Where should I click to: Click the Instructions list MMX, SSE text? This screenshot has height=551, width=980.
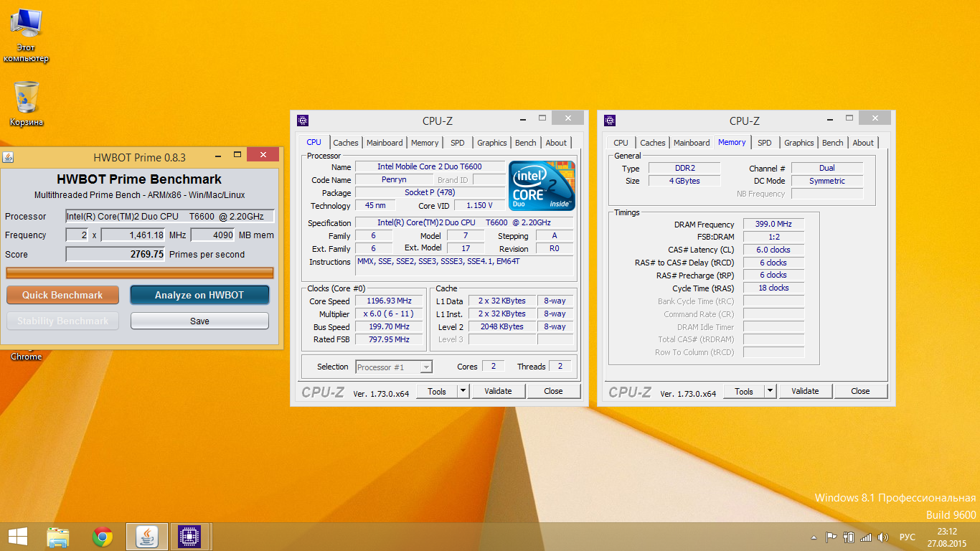465,265
